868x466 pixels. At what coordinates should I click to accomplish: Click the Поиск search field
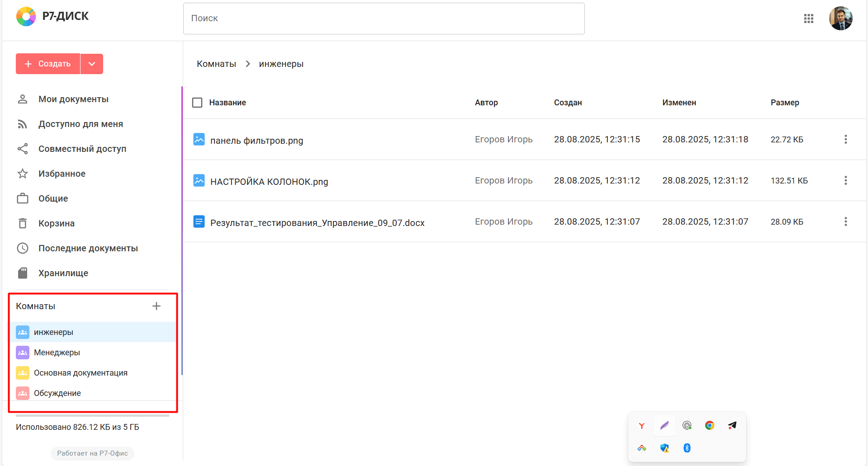384,19
